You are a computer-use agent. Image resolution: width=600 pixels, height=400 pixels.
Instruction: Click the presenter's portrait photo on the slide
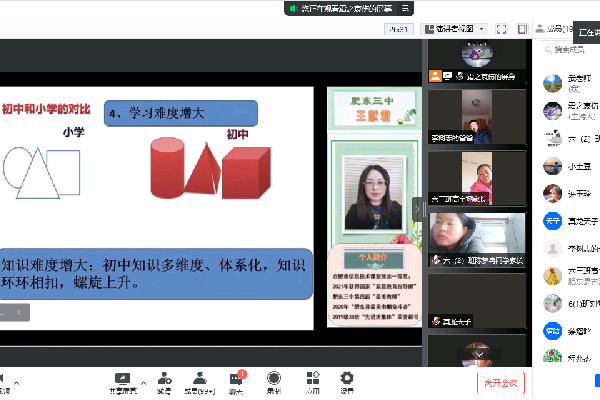click(x=373, y=194)
